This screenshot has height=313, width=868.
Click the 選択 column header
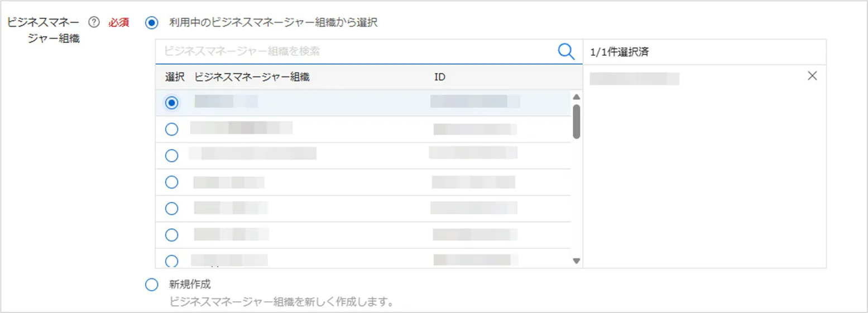(175, 77)
